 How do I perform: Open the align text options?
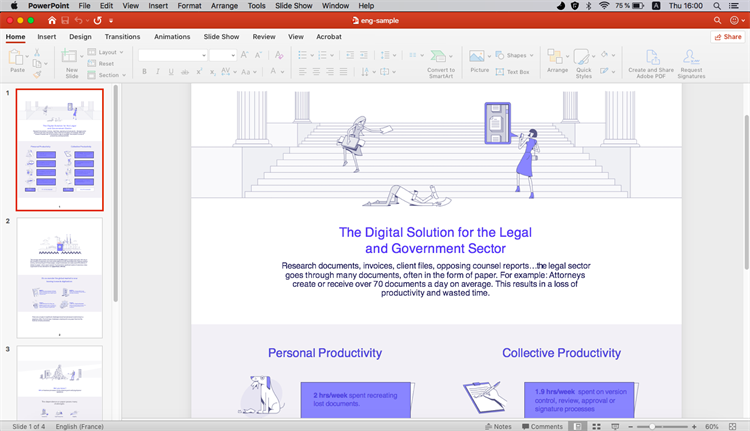pos(387,72)
